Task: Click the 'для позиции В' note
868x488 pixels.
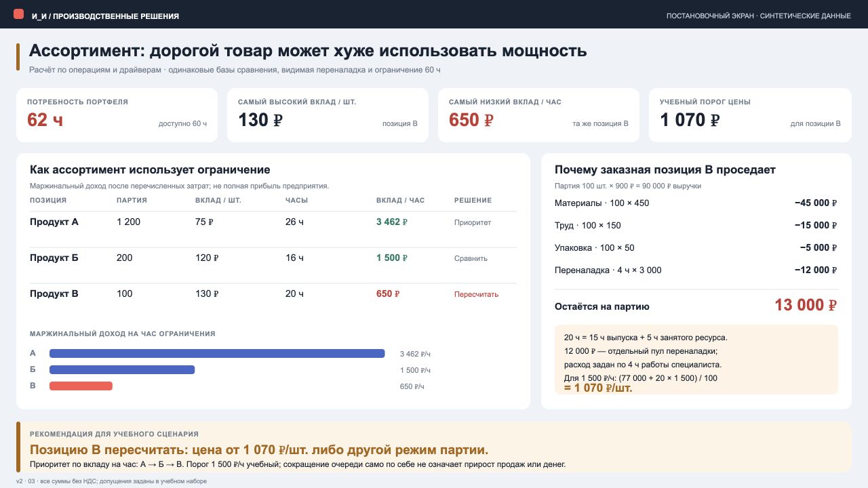Action: [815, 124]
